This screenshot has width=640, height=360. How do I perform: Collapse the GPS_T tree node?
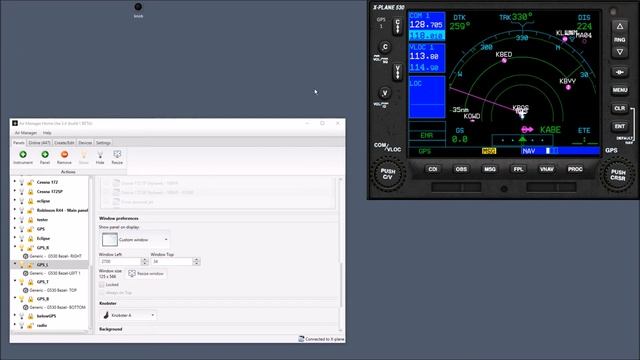(x=15, y=281)
